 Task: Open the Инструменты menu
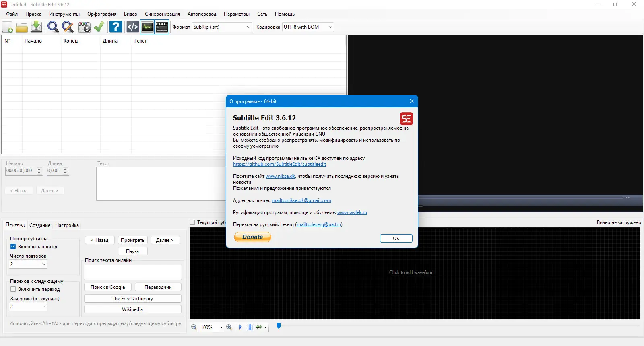coord(64,14)
